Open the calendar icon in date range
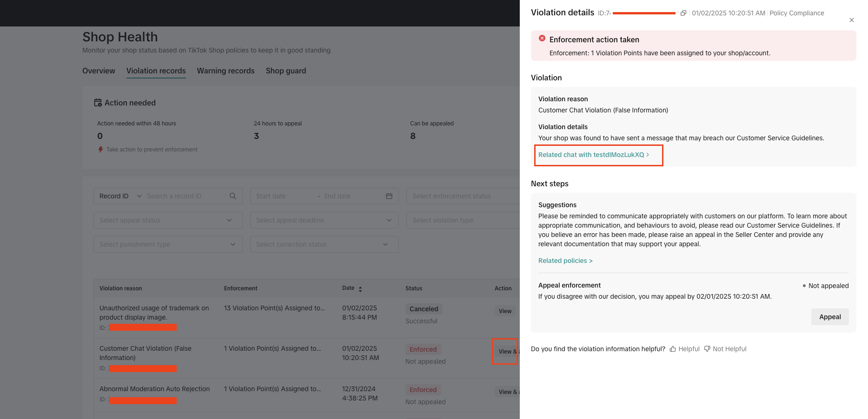The image size is (868, 419). [389, 196]
